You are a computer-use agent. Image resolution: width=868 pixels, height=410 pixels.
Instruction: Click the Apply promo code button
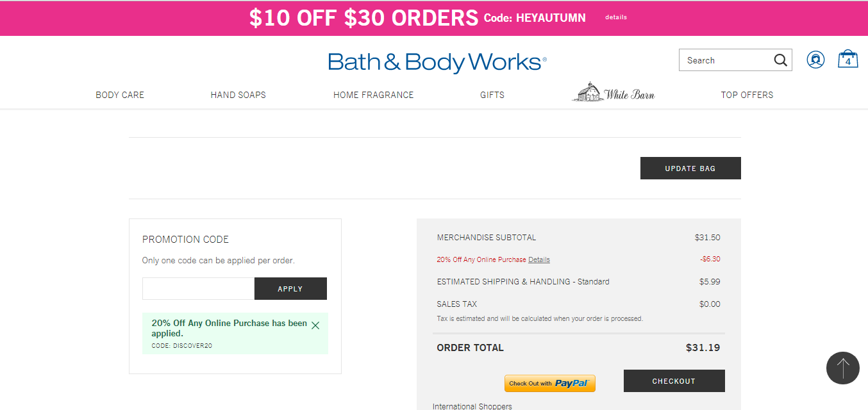coord(290,289)
